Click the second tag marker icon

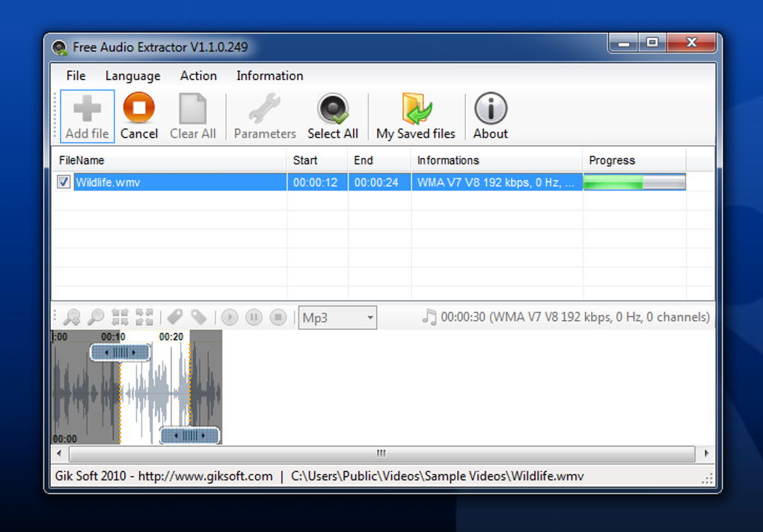tap(198, 317)
